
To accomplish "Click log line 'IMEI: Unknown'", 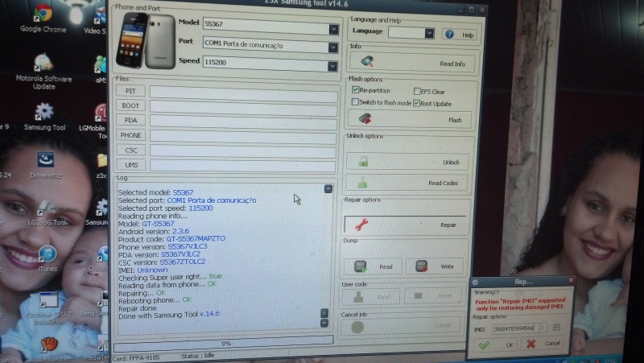I will coord(143,270).
